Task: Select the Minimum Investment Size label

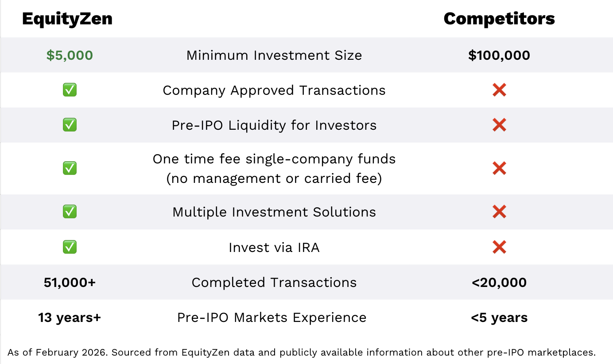Action: (x=274, y=55)
